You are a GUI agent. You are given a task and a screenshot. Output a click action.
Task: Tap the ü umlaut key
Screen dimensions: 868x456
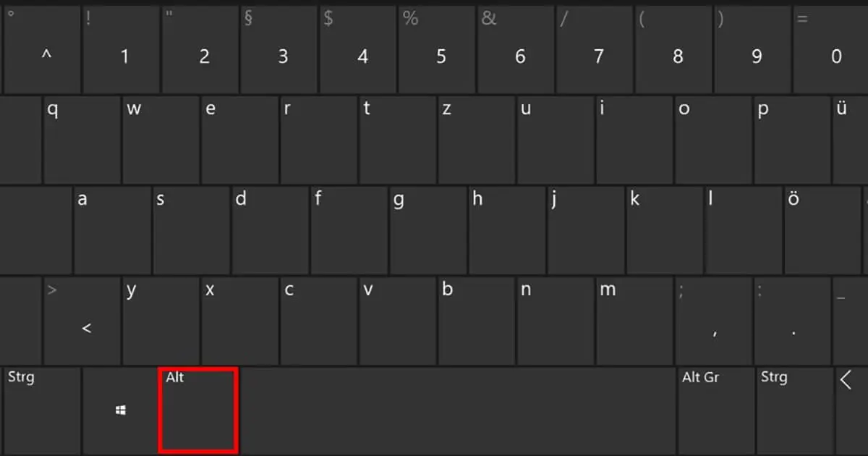[851, 139]
